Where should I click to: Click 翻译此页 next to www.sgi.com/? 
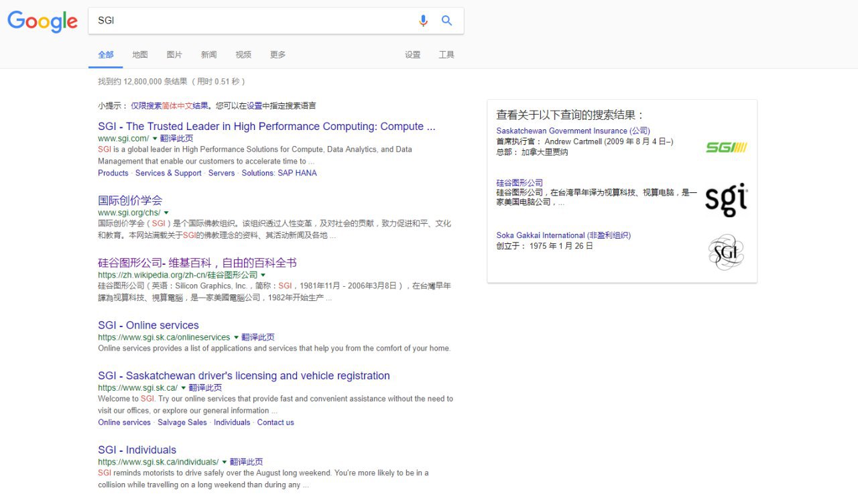click(177, 139)
